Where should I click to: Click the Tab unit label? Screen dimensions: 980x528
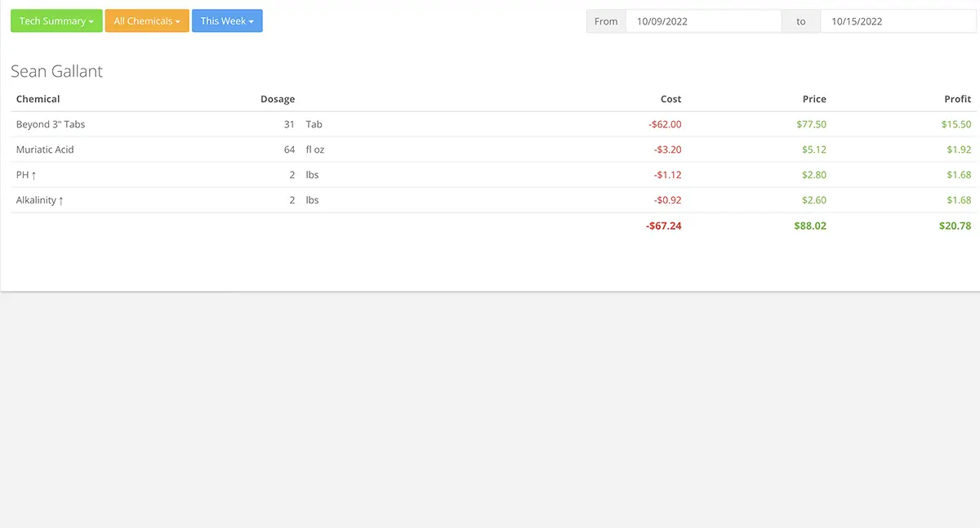coord(314,124)
